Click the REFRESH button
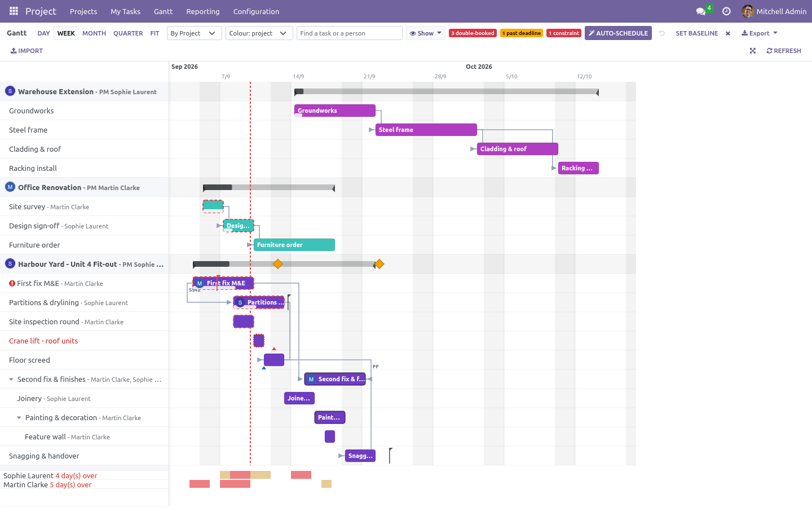 pos(784,51)
